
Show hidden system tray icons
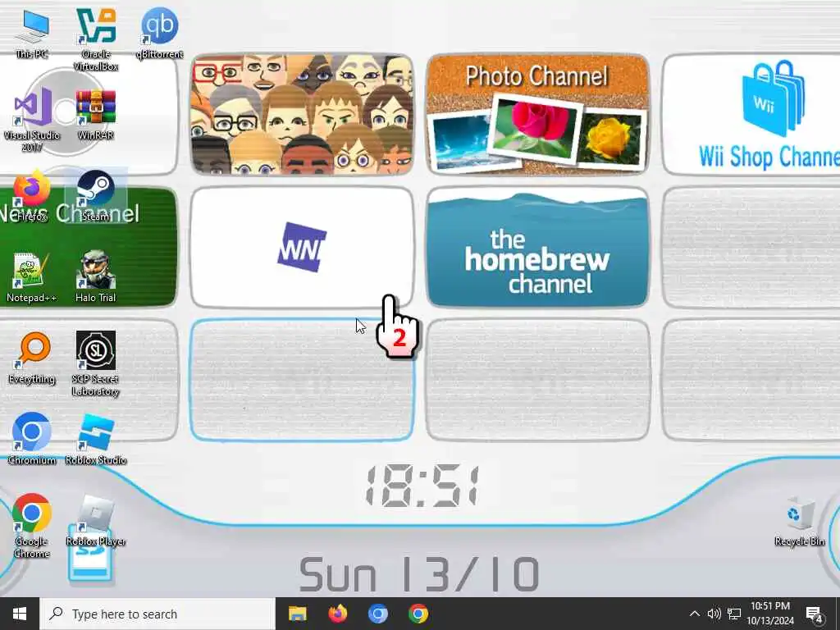point(694,614)
